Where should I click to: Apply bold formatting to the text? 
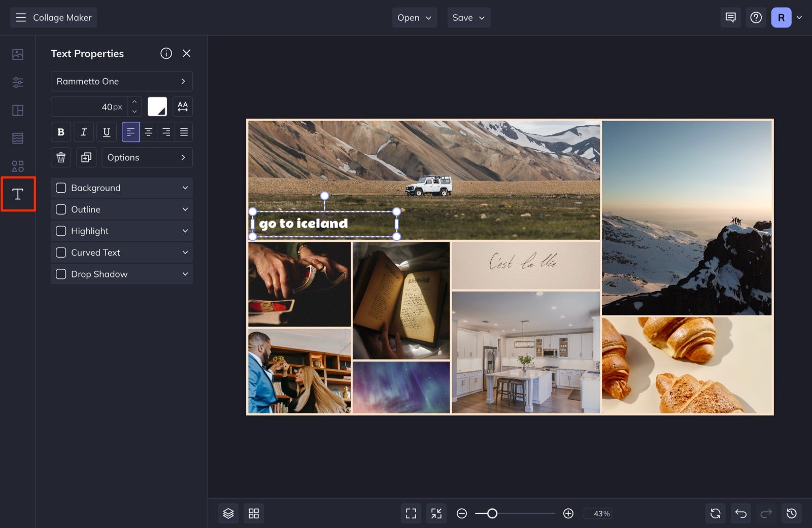tap(60, 132)
